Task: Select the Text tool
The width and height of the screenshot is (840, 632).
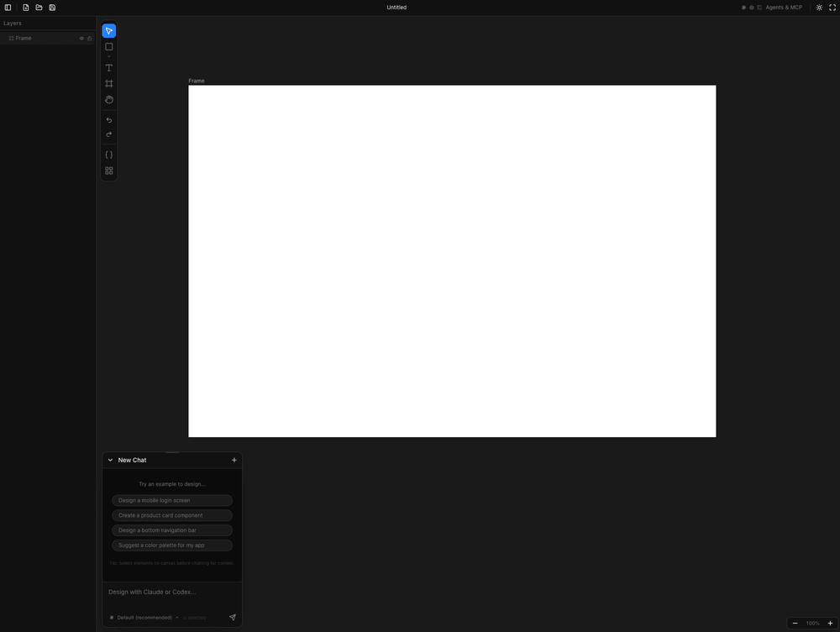Action: point(108,68)
